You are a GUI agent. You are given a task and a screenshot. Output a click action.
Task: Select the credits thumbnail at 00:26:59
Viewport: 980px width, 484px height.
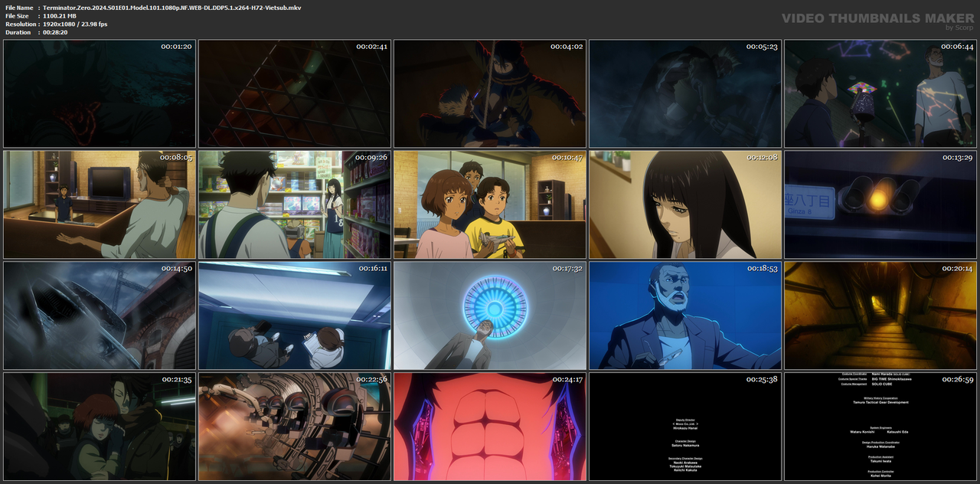point(880,427)
